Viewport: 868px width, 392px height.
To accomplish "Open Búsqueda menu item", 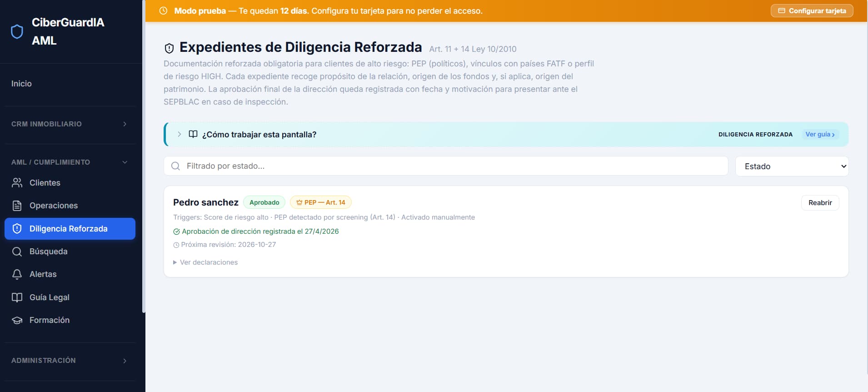I will pyautogui.click(x=70, y=251).
